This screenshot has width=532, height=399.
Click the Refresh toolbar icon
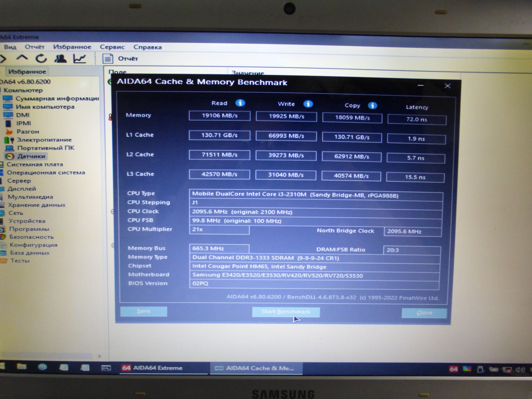41,58
